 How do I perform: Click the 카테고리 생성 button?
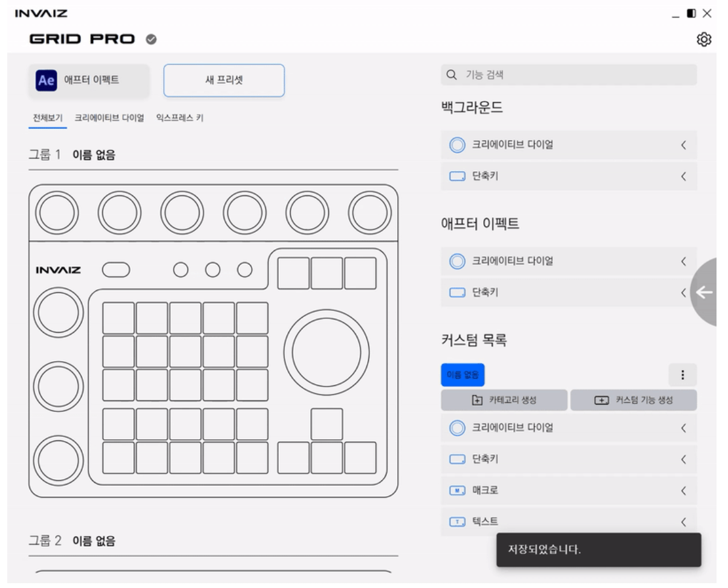click(x=504, y=400)
